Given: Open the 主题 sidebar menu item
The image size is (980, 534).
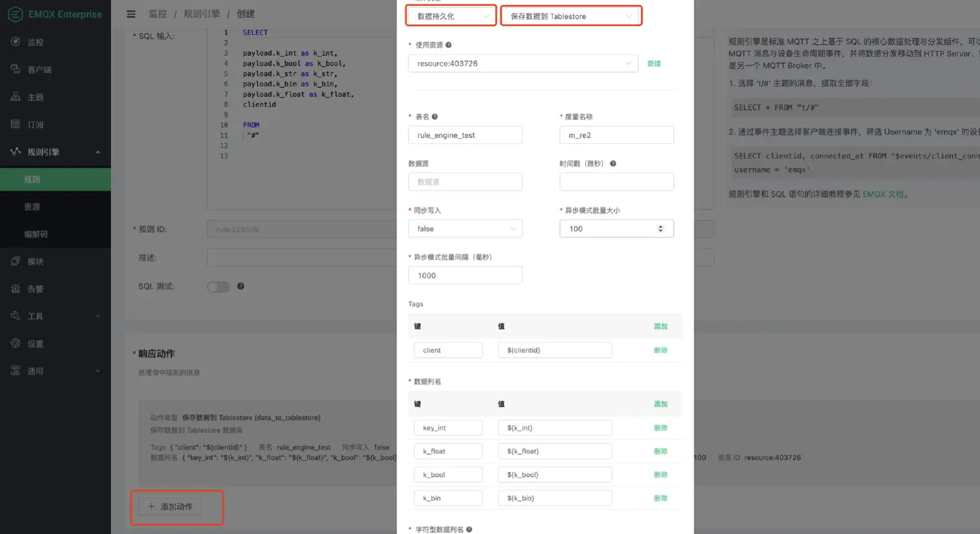Looking at the screenshot, I should pyautogui.click(x=55, y=97).
